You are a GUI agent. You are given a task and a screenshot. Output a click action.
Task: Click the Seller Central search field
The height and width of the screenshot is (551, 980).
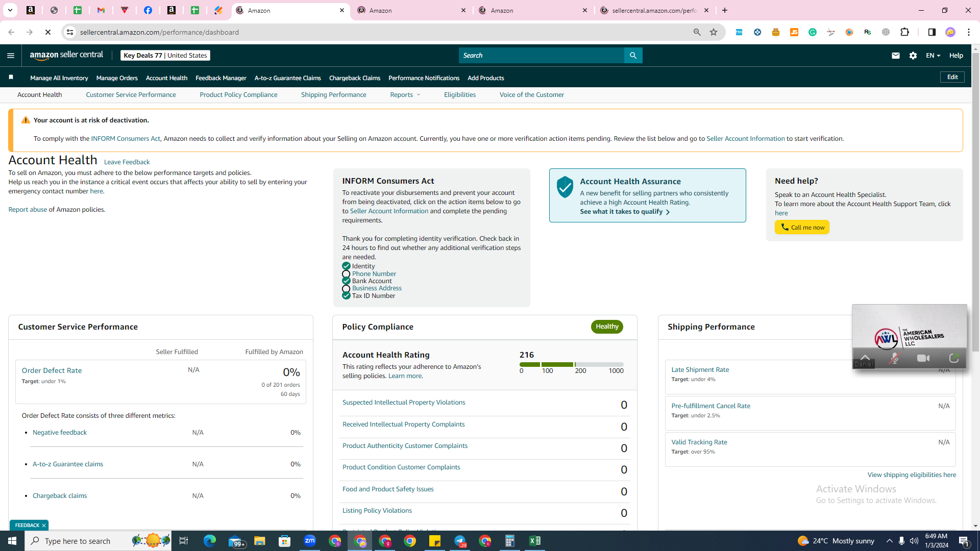(x=542, y=56)
